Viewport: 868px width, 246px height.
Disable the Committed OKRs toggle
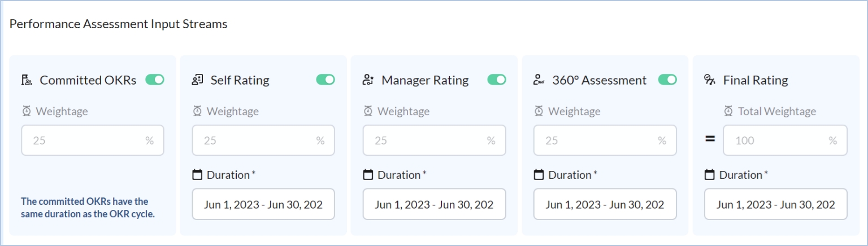(155, 80)
